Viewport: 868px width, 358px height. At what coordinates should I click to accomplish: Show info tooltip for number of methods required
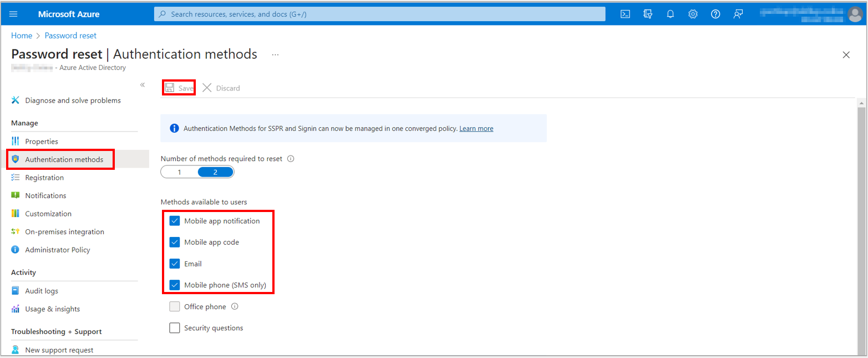291,159
